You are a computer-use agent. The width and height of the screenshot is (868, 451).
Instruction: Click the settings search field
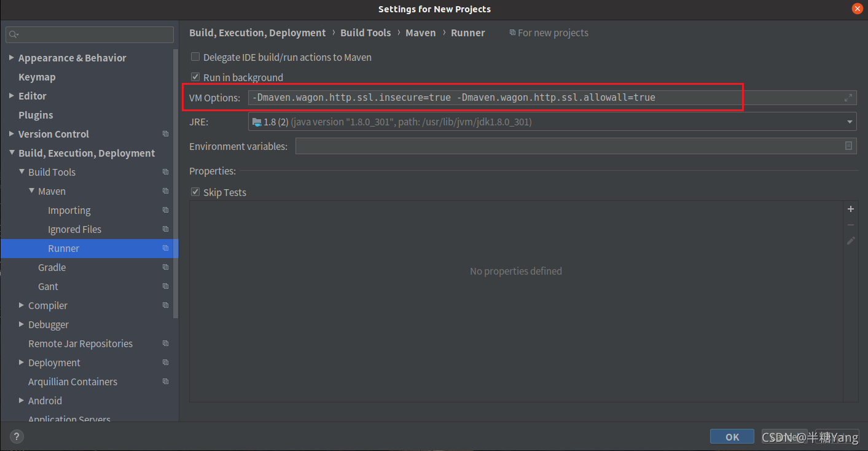point(90,34)
